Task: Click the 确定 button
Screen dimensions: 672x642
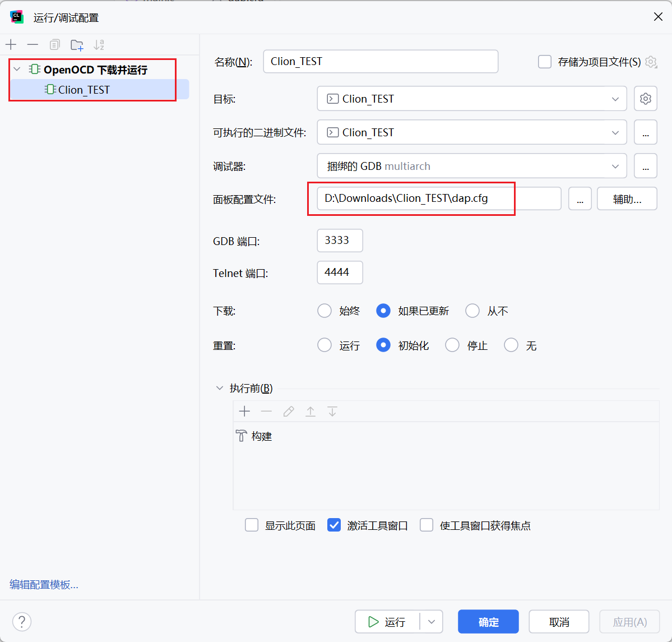Action: click(x=488, y=621)
